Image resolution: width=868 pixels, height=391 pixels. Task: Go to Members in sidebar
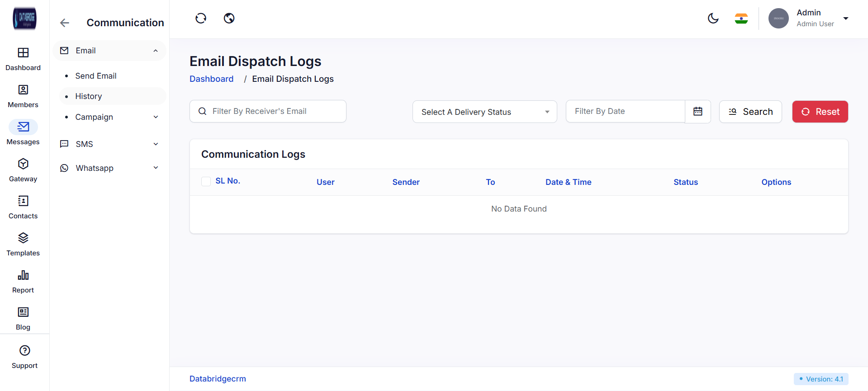point(23,90)
